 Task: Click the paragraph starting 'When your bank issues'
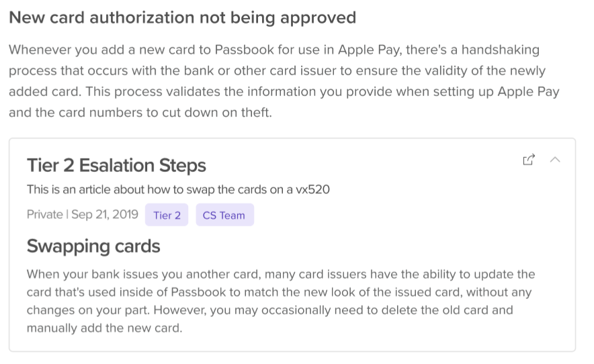pyautogui.click(x=281, y=302)
